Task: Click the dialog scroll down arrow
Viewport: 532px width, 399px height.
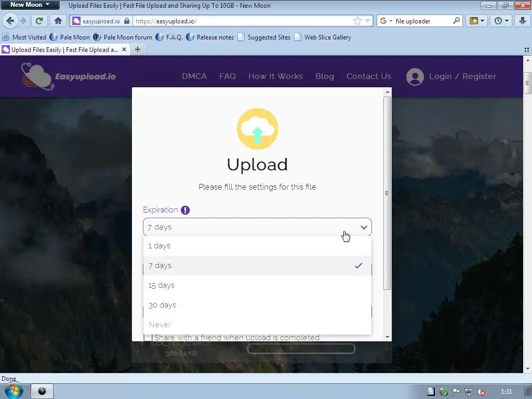Action: tap(387, 337)
